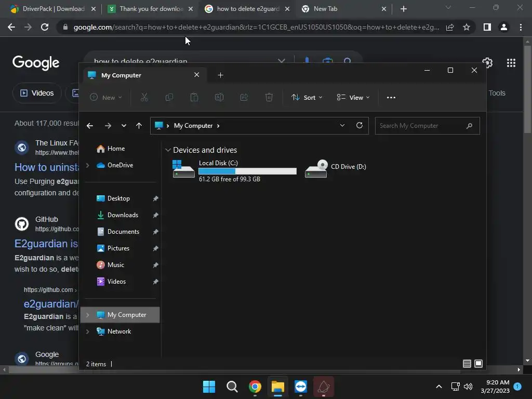Click the search magnifier in Explorer search box
532x399 pixels.
pos(469,126)
